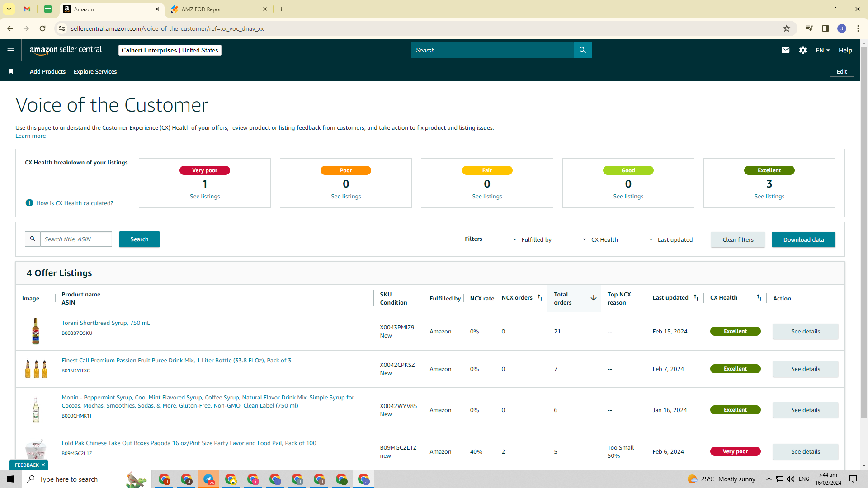Screen dimensions: 868x488
Task: Open the Windows Start menu
Action: [11, 479]
